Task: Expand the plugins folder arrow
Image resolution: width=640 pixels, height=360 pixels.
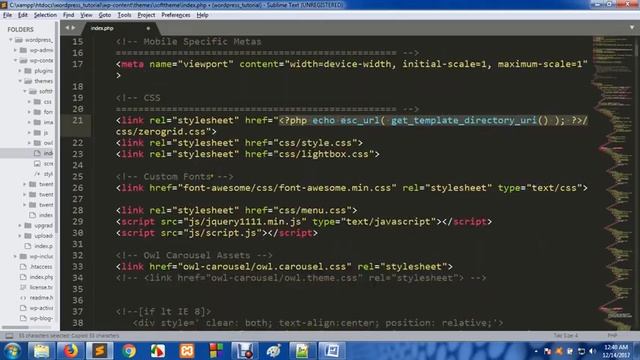Action: (20, 71)
